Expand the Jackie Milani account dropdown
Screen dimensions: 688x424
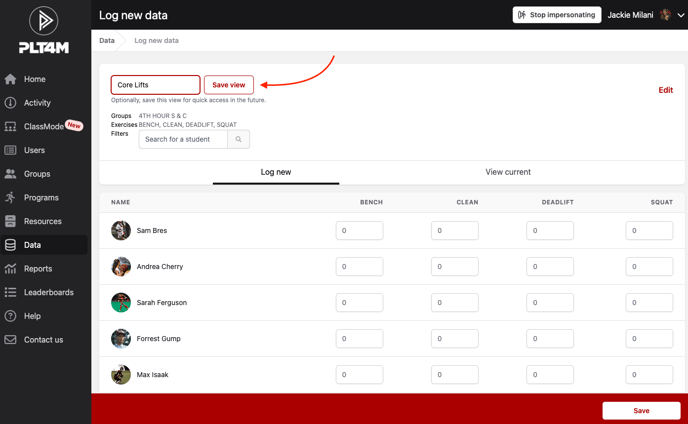point(681,15)
